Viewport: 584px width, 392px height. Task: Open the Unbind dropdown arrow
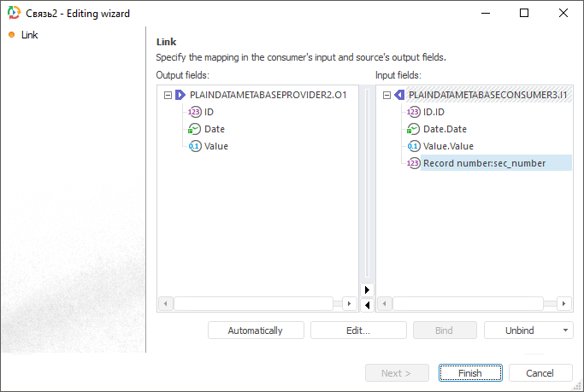pos(564,331)
